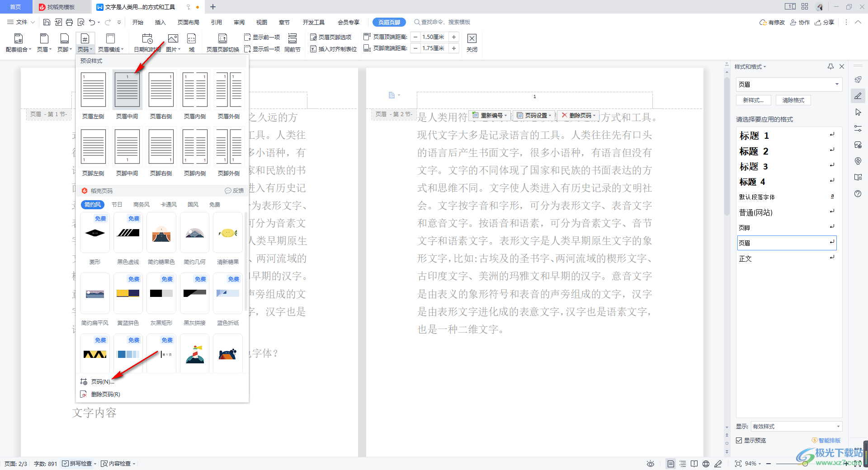Open the 页眉 header tool

44,43
